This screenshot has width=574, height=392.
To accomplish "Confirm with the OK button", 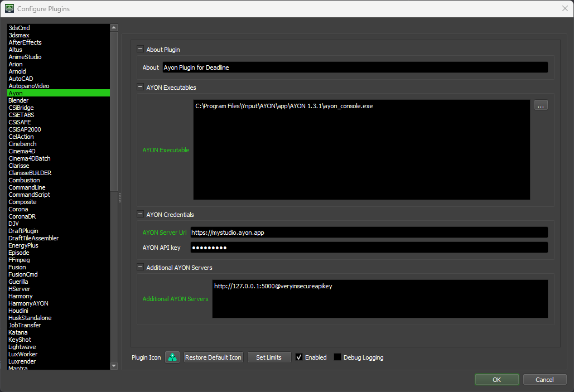I will [497, 380].
